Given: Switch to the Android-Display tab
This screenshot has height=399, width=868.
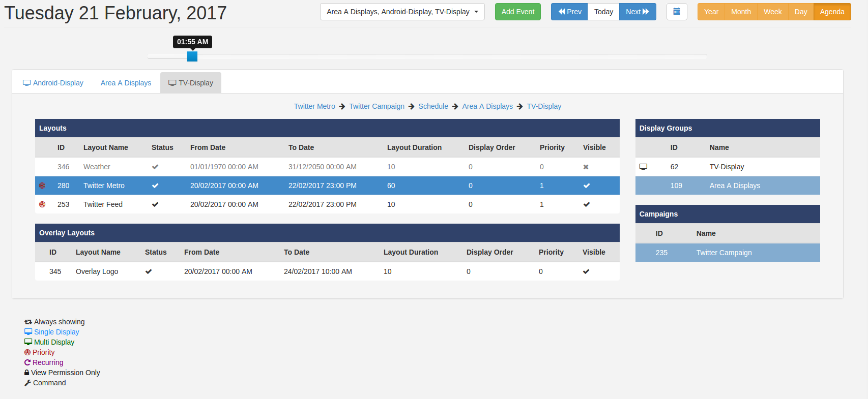Looking at the screenshot, I should (53, 83).
